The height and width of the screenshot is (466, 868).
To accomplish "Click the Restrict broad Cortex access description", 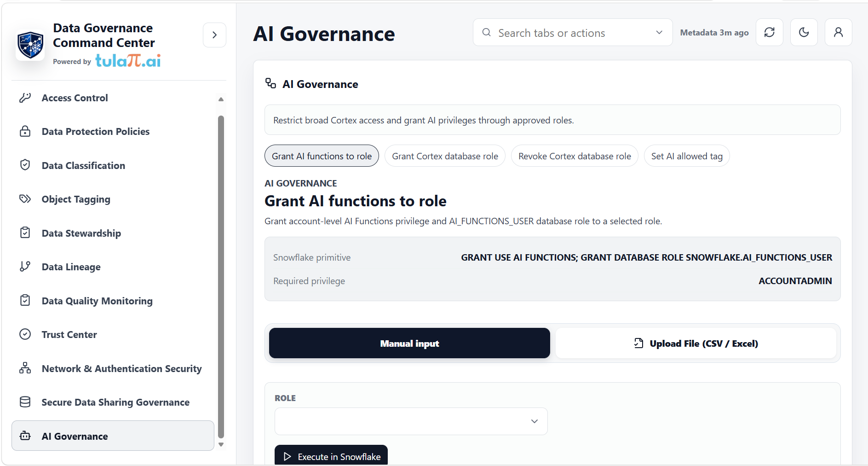I will coord(423,120).
